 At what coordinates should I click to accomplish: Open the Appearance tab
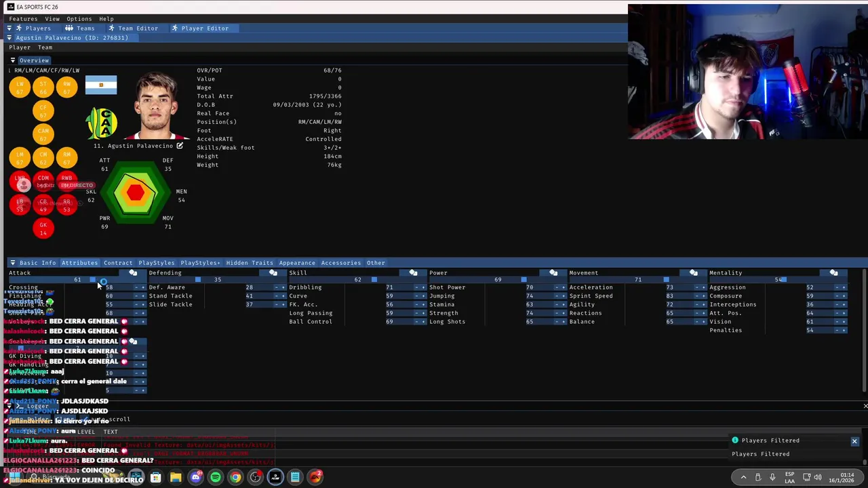point(297,263)
